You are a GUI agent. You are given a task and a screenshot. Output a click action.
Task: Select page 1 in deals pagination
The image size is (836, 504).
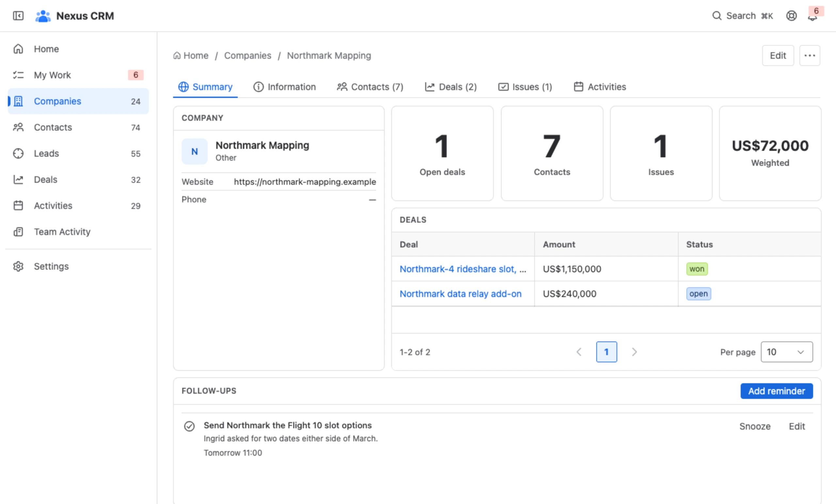606,352
